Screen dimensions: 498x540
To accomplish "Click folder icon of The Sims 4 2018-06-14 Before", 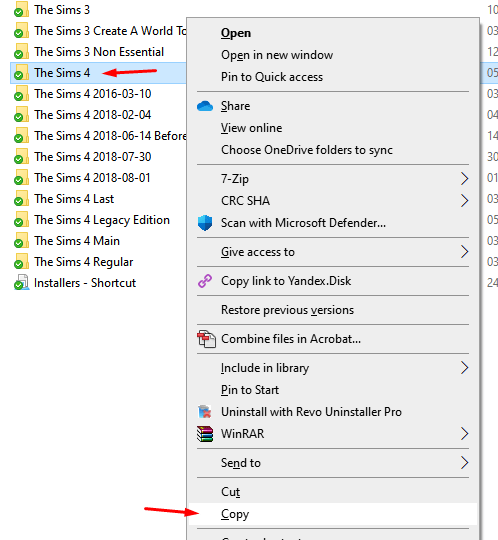I will [21, 136].
